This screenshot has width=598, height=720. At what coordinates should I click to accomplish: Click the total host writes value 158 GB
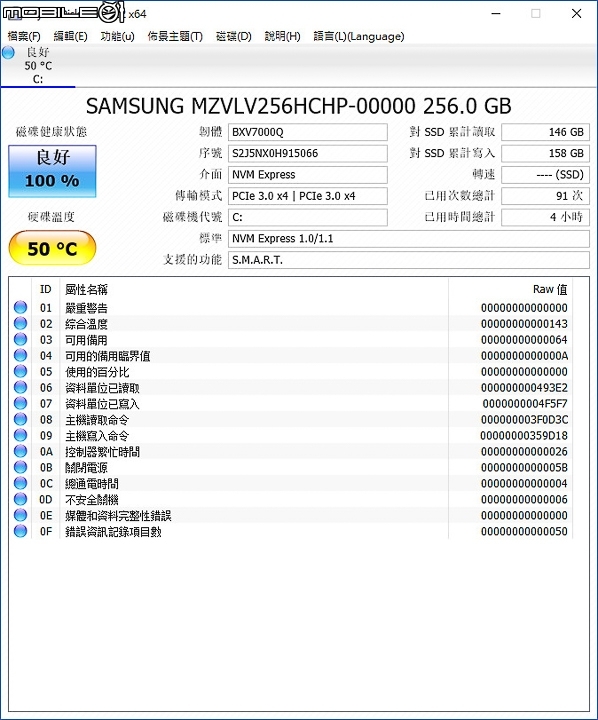click(x=545, y=153)
